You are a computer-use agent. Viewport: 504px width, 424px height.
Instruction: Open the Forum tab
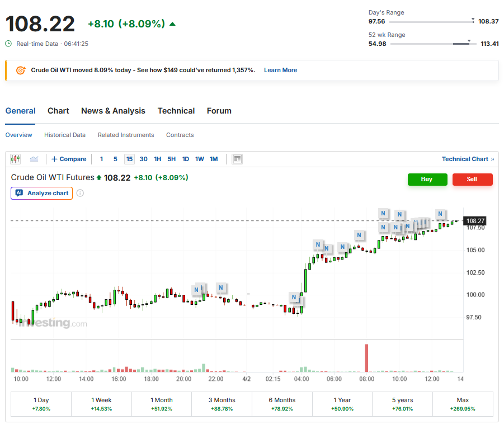click(x=219, y=111)
